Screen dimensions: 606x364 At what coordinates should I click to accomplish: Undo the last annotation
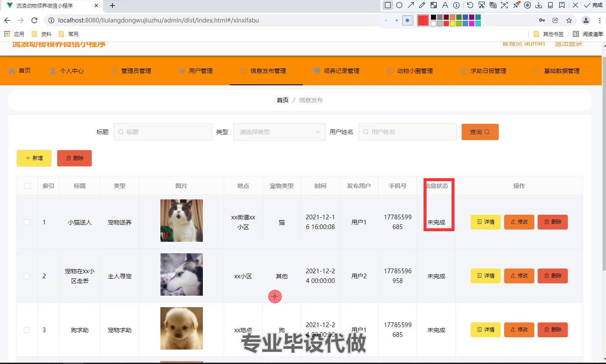[x=470, y=5]
